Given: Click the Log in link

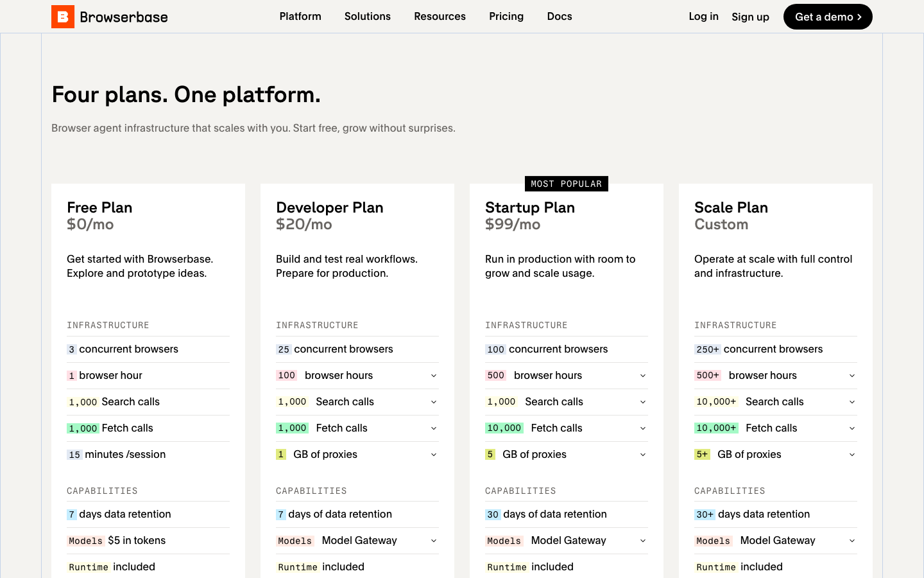Looking at the screenshot, I should 704,16.
